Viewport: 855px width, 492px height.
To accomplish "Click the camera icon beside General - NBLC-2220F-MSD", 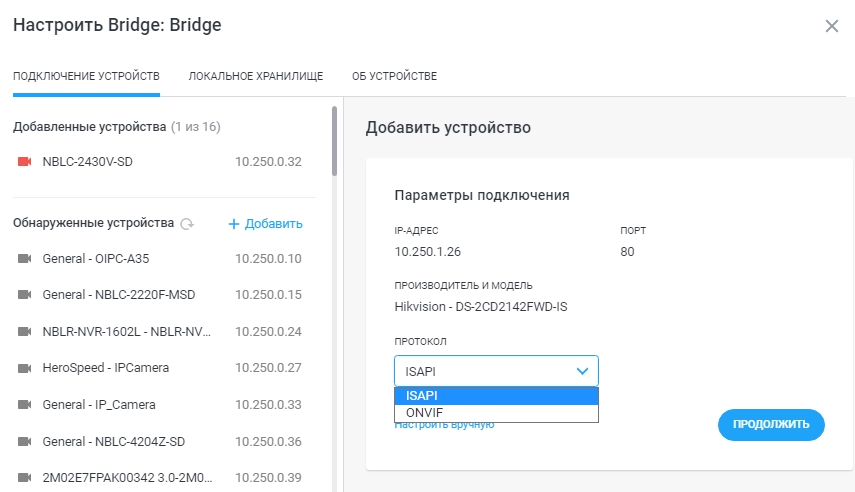I will click(x=25, y=295).
